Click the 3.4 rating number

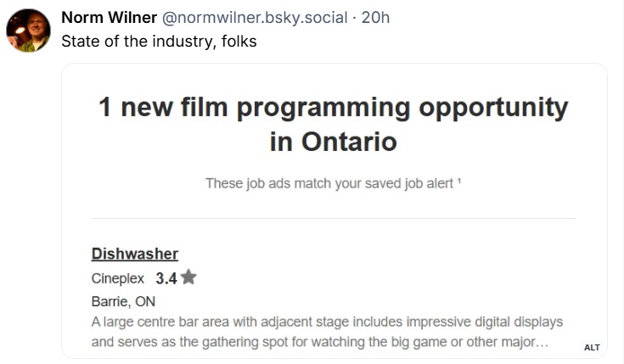pyautogui.click(x=166, y=278)
